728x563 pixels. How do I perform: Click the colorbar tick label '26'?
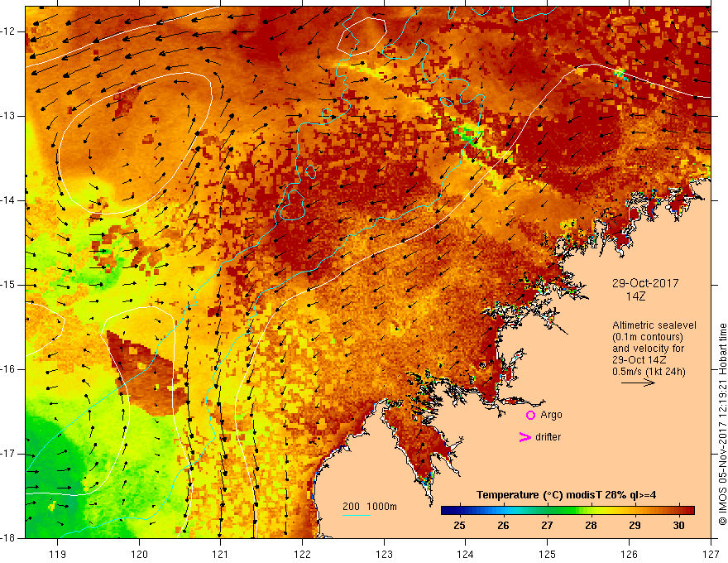click(503, 526)
